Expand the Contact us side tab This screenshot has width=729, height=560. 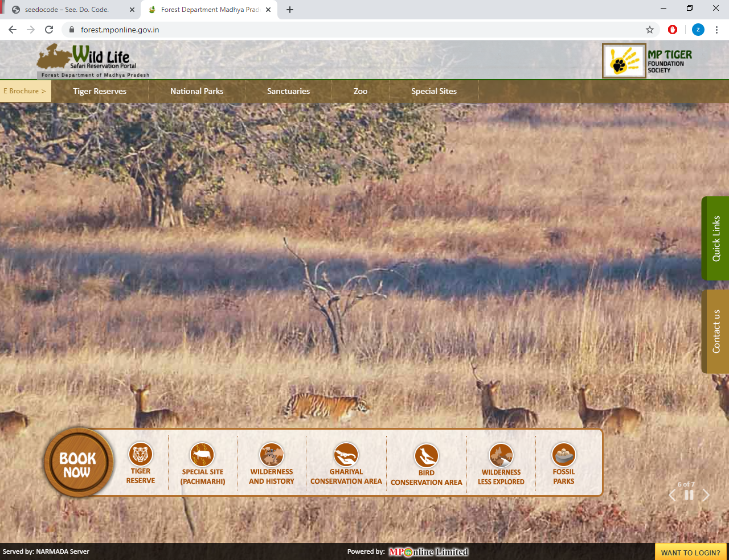tap(716, 331)
